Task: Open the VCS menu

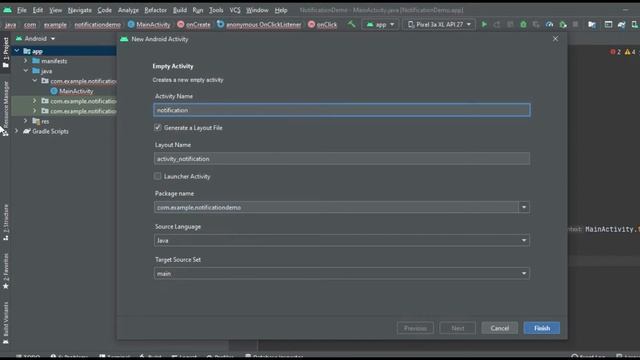Action: tap(235, 10)
